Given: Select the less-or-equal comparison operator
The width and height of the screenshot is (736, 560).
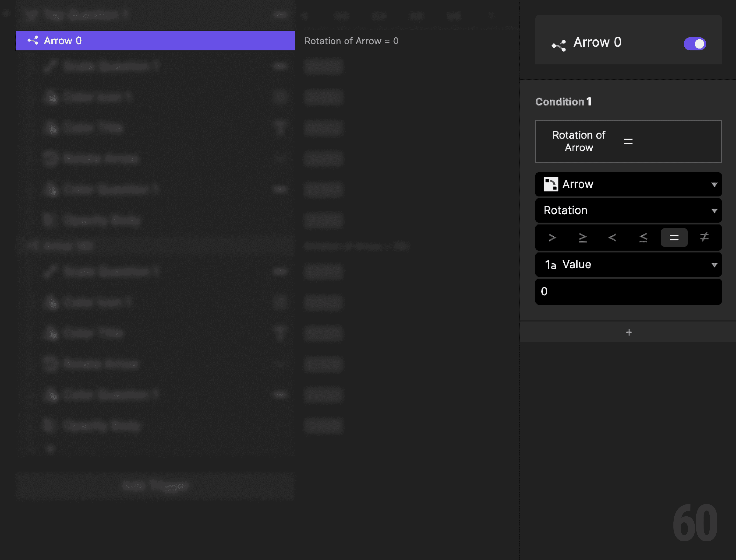Looking at the screenshot, I should tap(643, 238).
